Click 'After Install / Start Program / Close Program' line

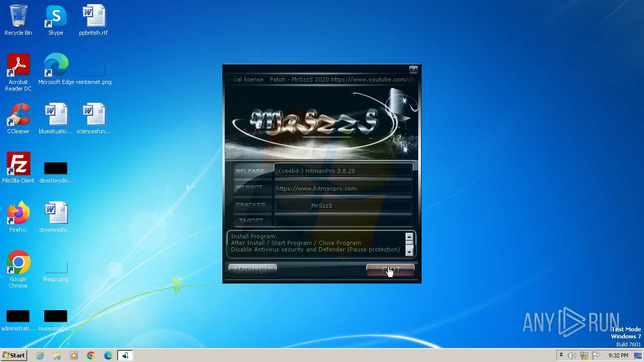click(296, 243)
